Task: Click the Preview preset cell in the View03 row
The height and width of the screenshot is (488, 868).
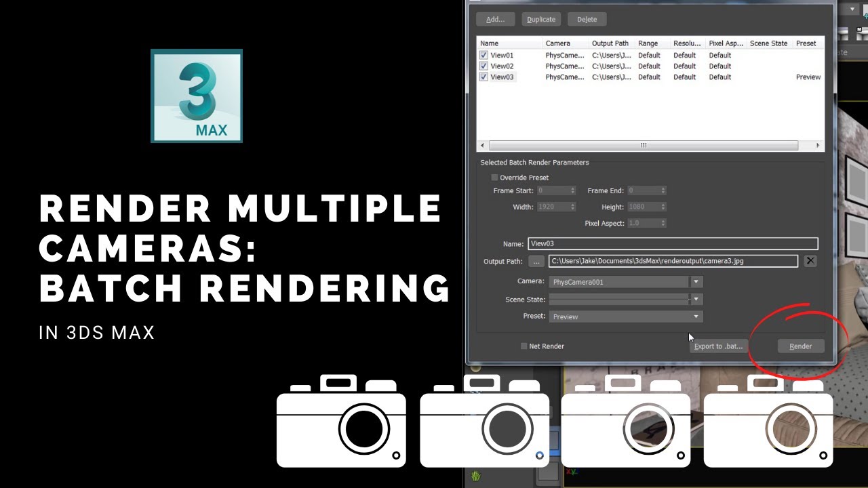Action: click(808, 77)
